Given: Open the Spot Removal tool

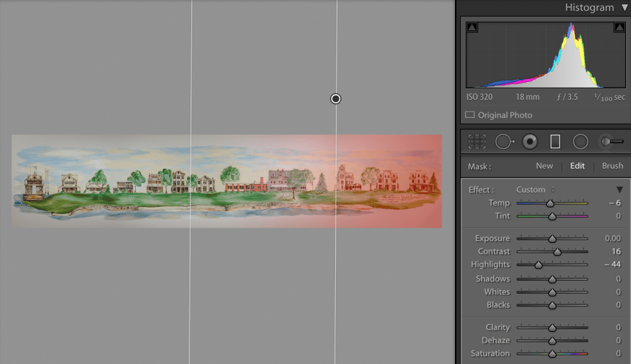Looking at the screenshot, I should point(504,141).
